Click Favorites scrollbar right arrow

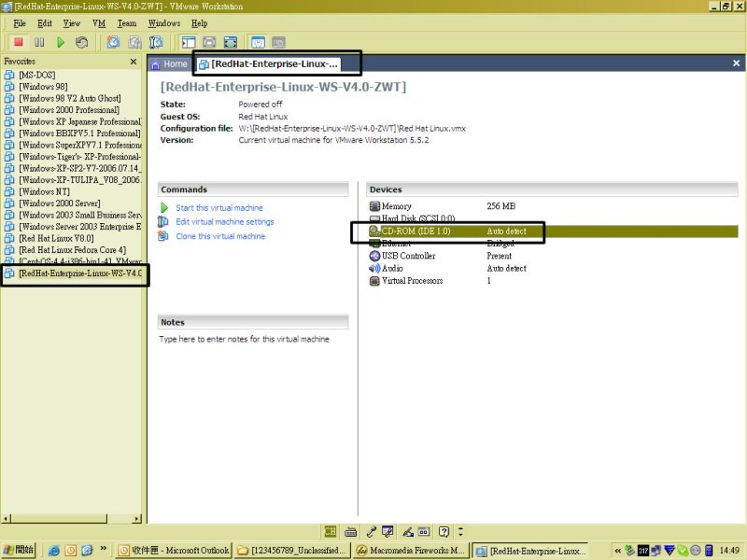tap(137, 519)
